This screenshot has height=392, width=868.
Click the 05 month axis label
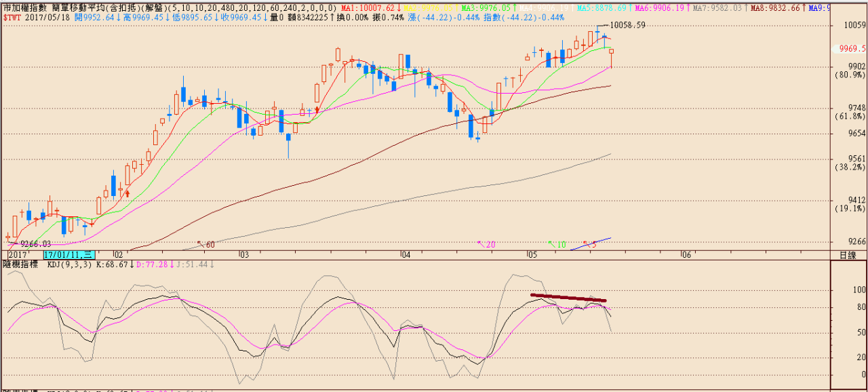[532, 254]
